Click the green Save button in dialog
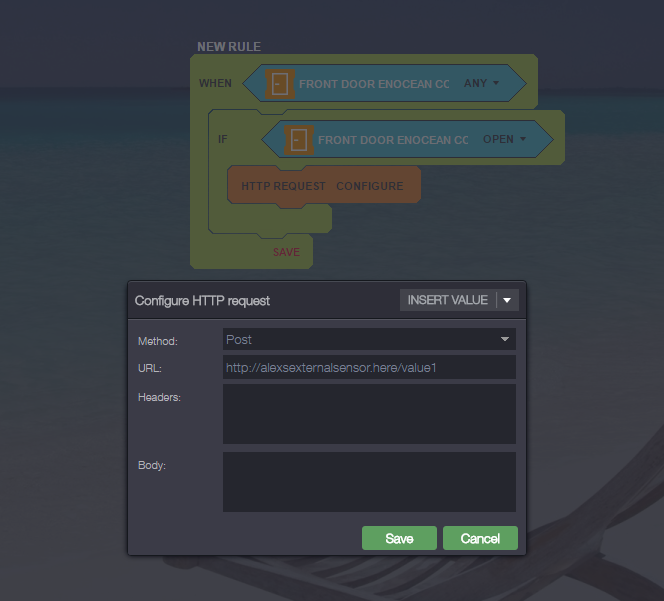664x601 pixels. pos(399,538)
